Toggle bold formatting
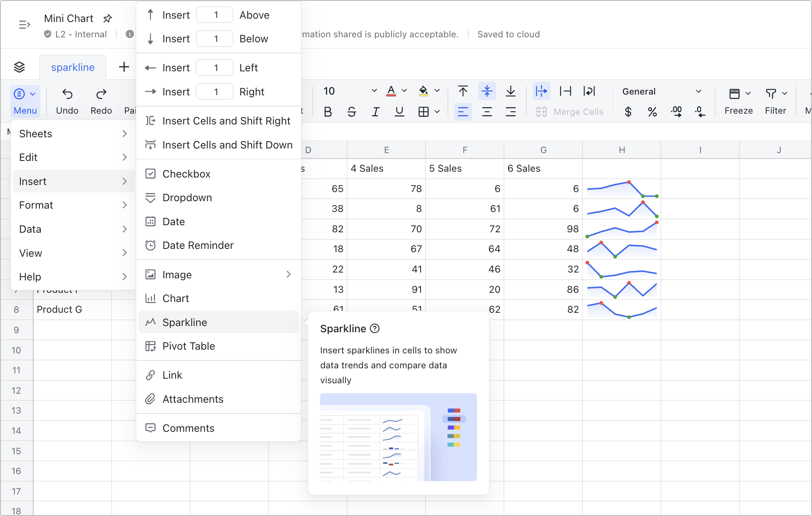 click(x=328, y=112)
